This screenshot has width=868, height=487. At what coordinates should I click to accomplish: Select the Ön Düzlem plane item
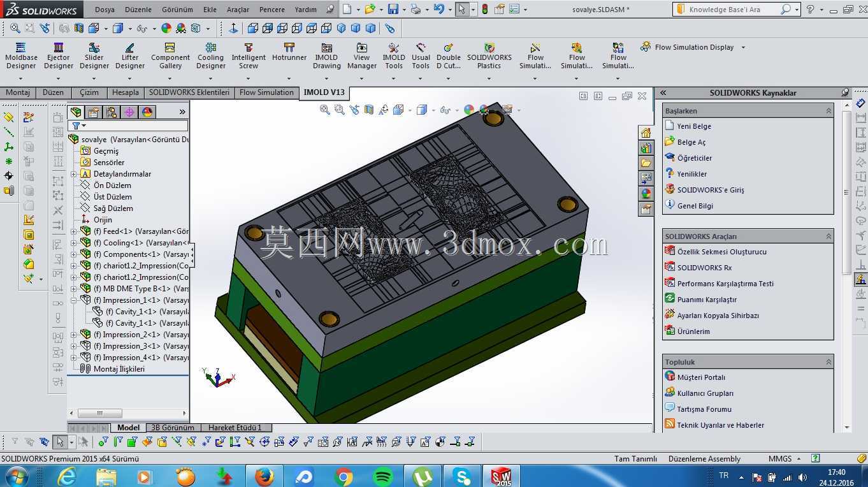(112, 185)
